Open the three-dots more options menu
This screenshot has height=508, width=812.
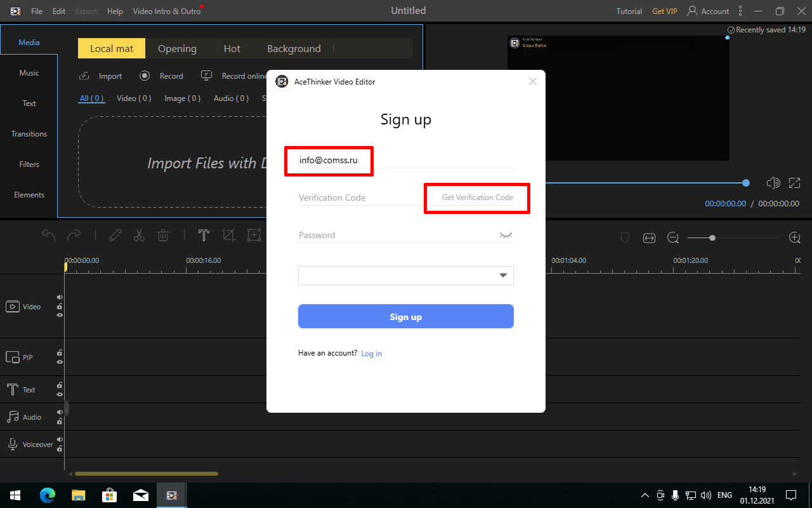click(x=740, y=11)
